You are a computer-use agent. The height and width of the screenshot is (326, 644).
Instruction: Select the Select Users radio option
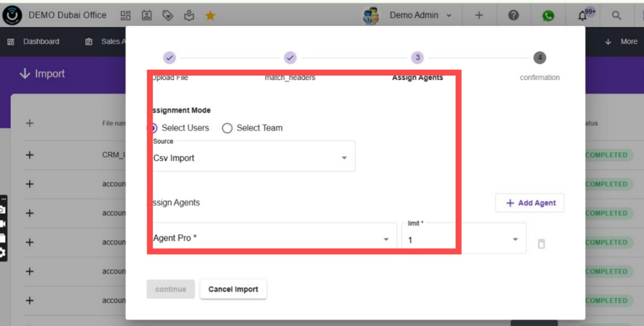tap(179, 128)
